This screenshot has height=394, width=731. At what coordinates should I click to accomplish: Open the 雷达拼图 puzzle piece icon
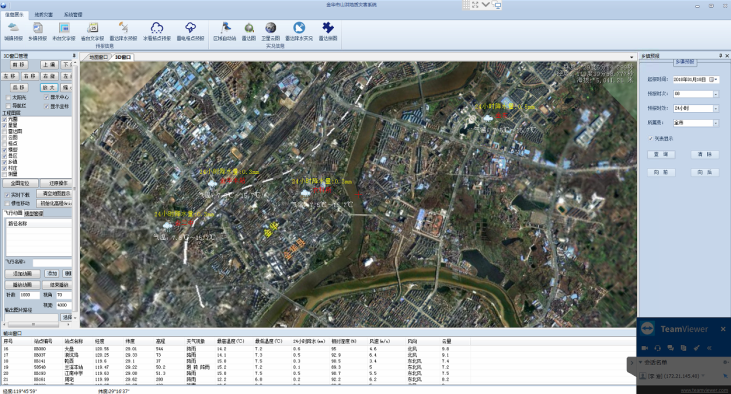click(x=328, y=28)
